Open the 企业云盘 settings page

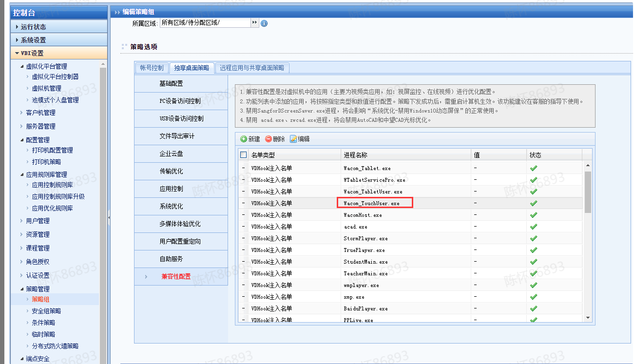[181, 153]
